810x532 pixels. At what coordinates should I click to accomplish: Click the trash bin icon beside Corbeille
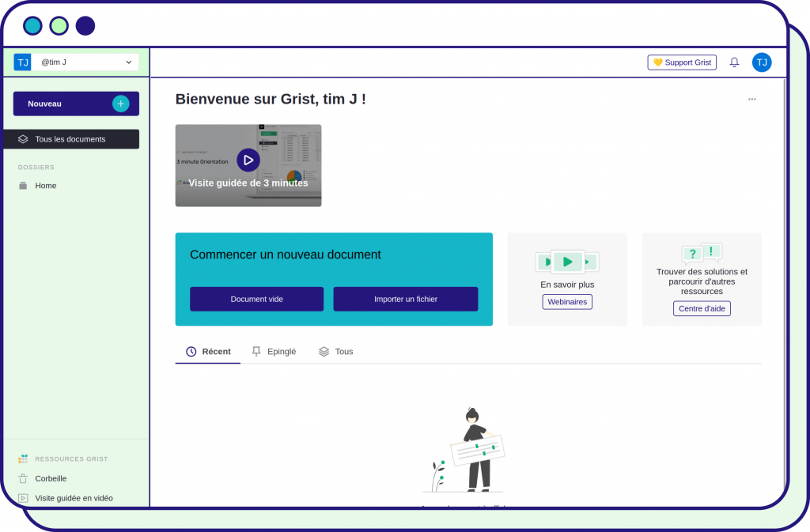coord(23,478)
